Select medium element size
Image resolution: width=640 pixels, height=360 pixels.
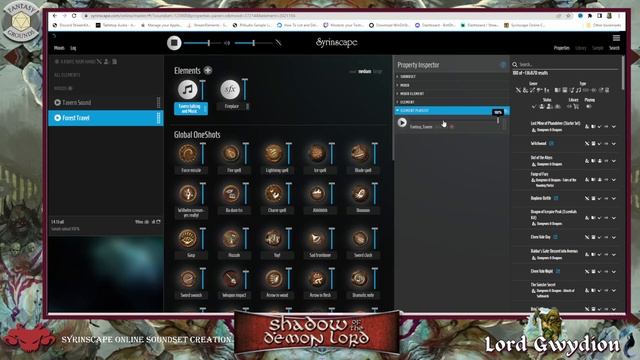point(365,71)
